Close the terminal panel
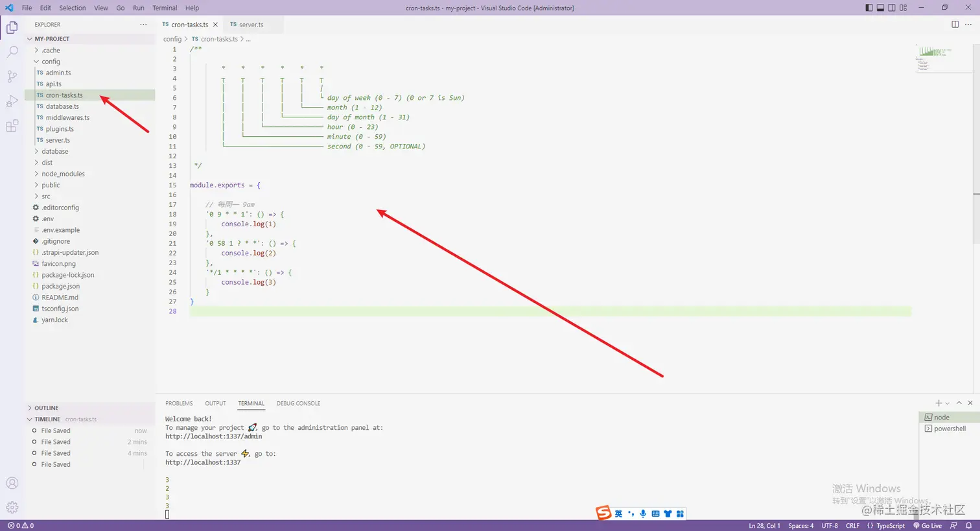Screen dimensions: 980x531 pos(970,403)
